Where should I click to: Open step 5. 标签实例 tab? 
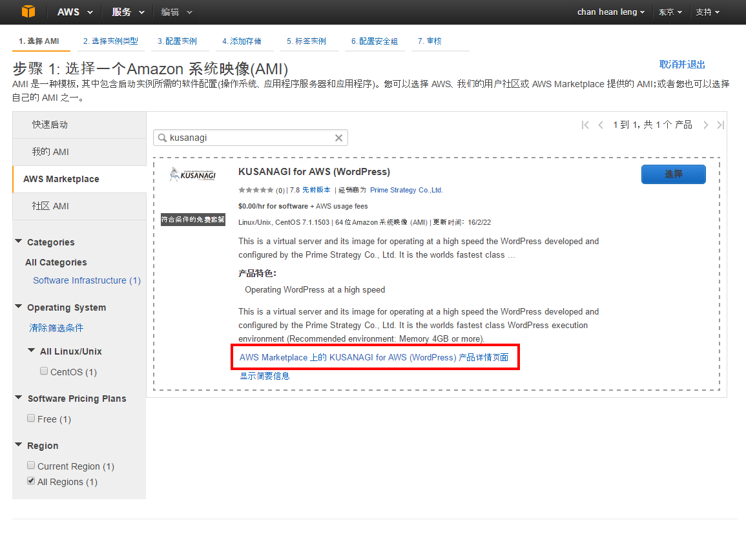click(x=306, y=41)
